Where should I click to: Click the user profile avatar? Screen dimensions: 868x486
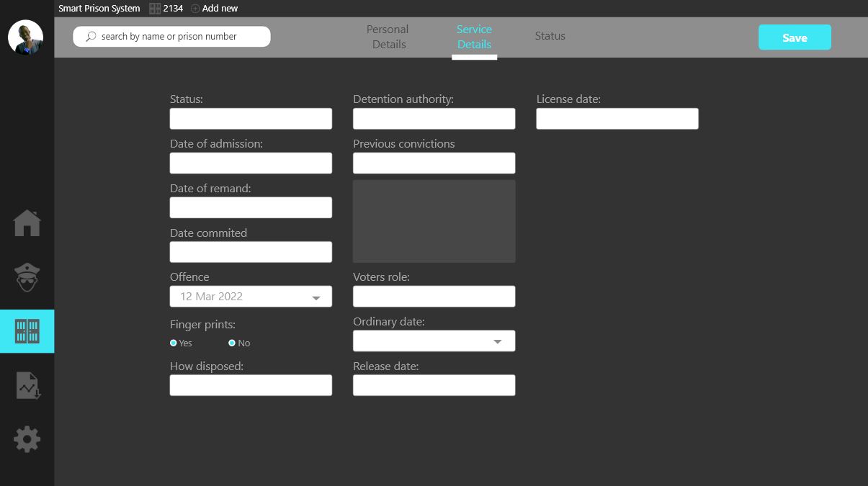click(x=25, y=37)
